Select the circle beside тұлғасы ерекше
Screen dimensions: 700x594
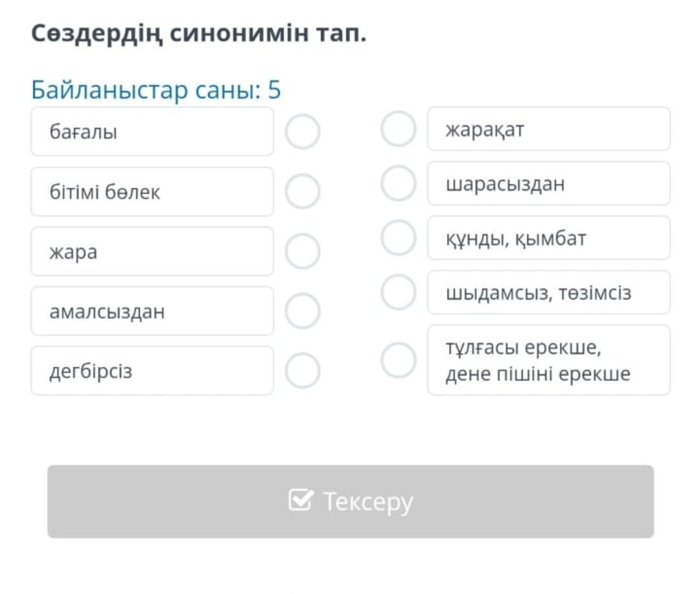coord(398,361)
